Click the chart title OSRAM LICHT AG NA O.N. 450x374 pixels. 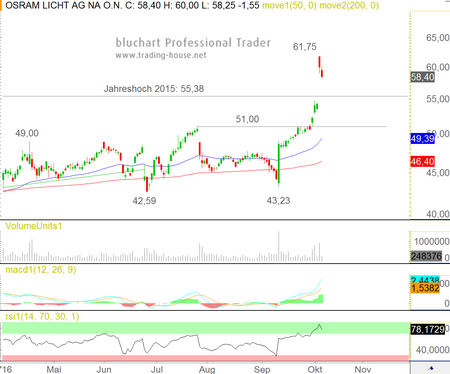(64, 5)
